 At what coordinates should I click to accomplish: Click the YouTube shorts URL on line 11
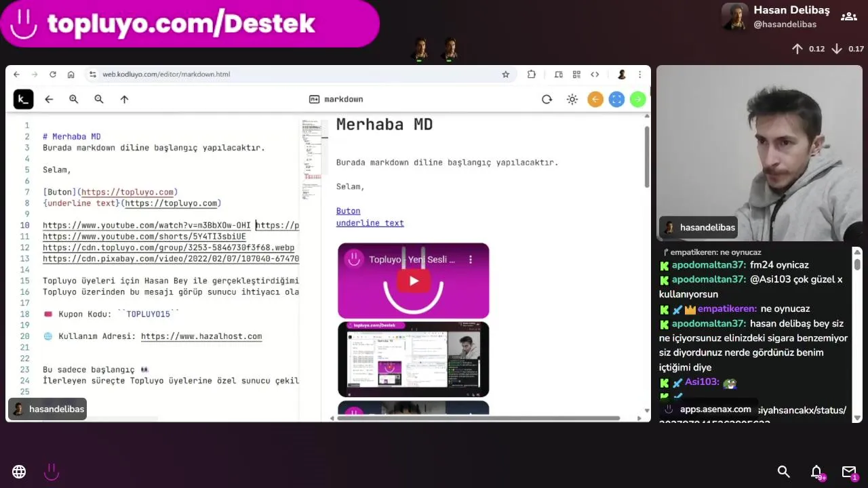point(144,237)
